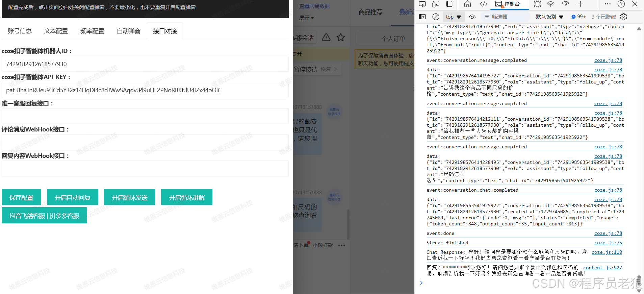Focus the 评论消息WebHook接口 input field
This screenshot has height=294, width=644.
coord(145,142)
